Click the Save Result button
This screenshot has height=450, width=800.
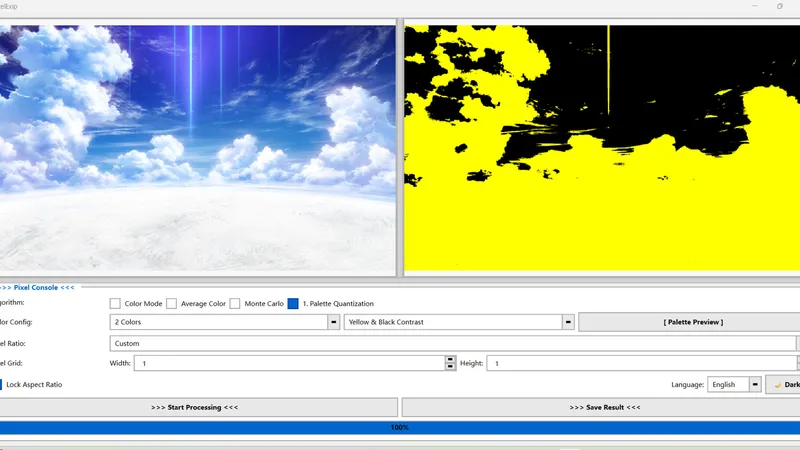[604, 407]
